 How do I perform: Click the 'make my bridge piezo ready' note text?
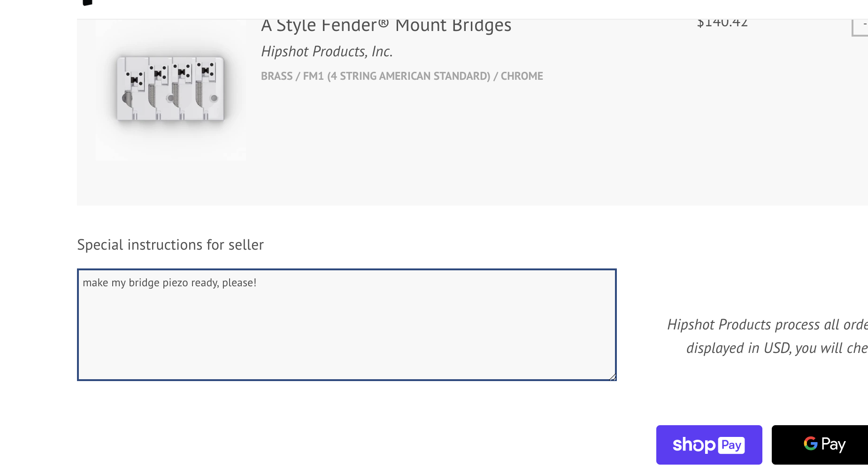point(169,283)
